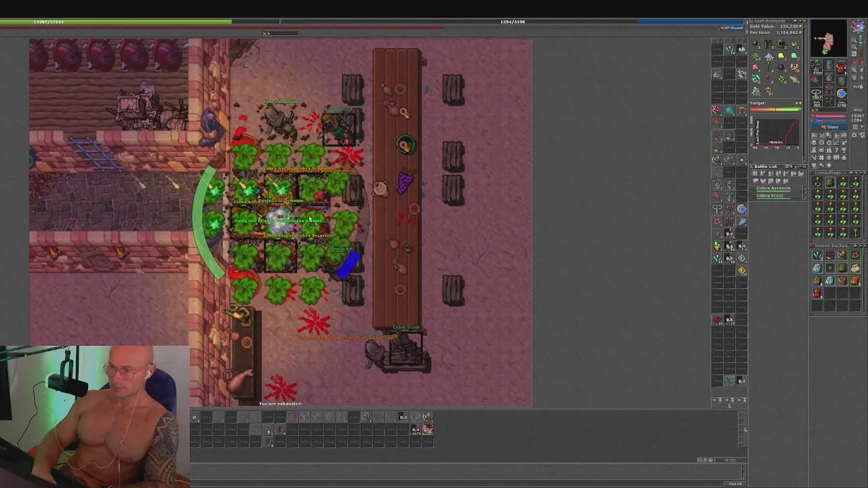Select the green gem in Loot Analyser
The height and width of the screenshot is (488, 868).
794,56
